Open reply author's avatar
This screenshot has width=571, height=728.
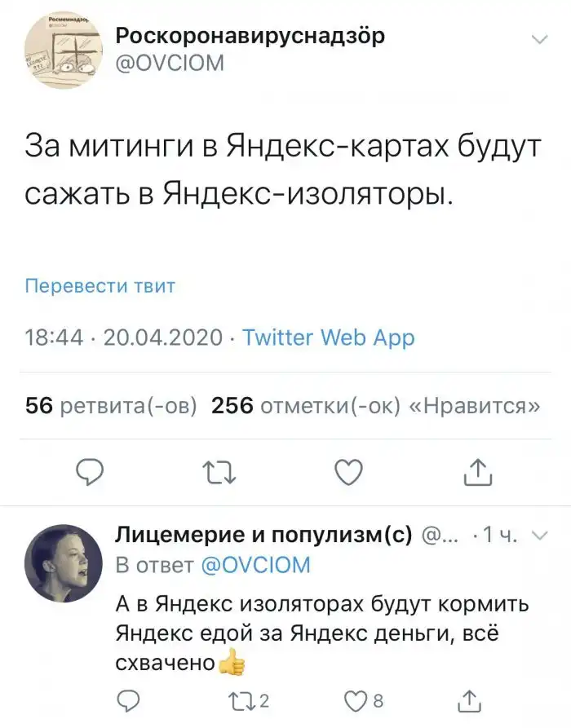[x=62, y=563]
